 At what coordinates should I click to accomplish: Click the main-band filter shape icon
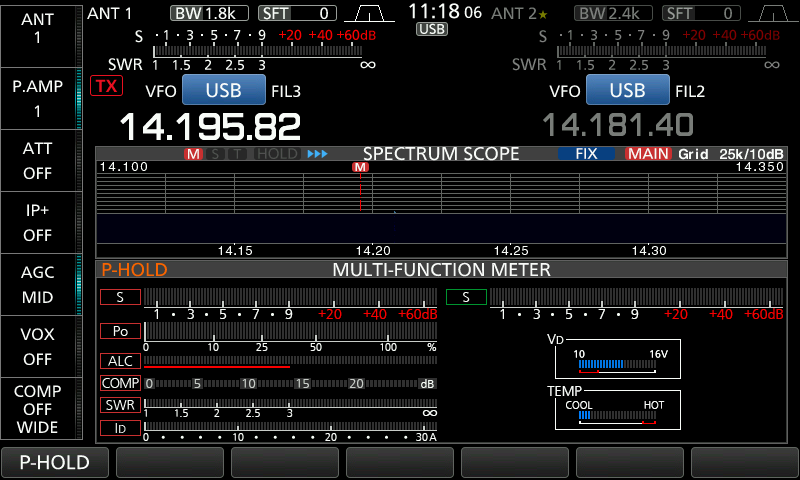[370, 13]
